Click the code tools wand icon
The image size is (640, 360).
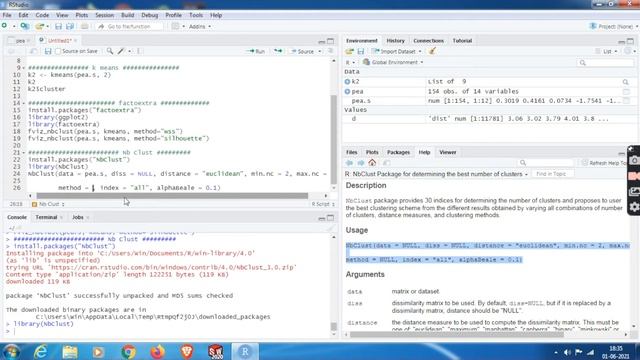click(121, 51)
